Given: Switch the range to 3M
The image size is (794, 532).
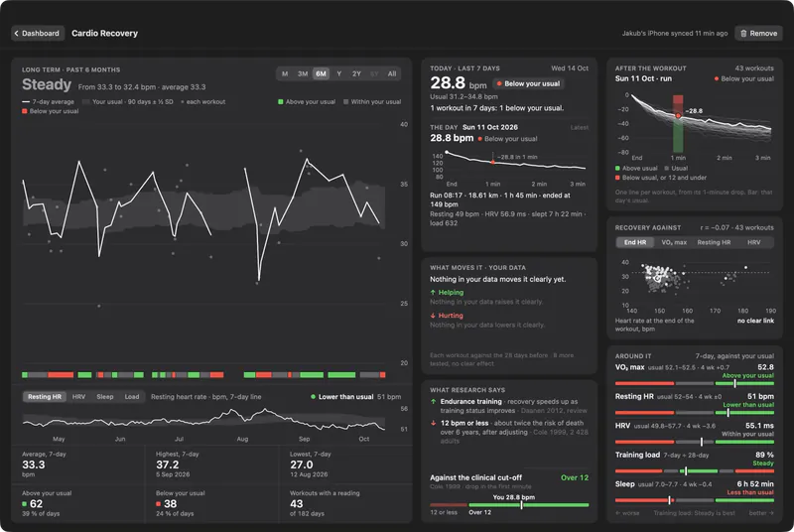Looking at the screenshot, I should (x=303, y=73).
